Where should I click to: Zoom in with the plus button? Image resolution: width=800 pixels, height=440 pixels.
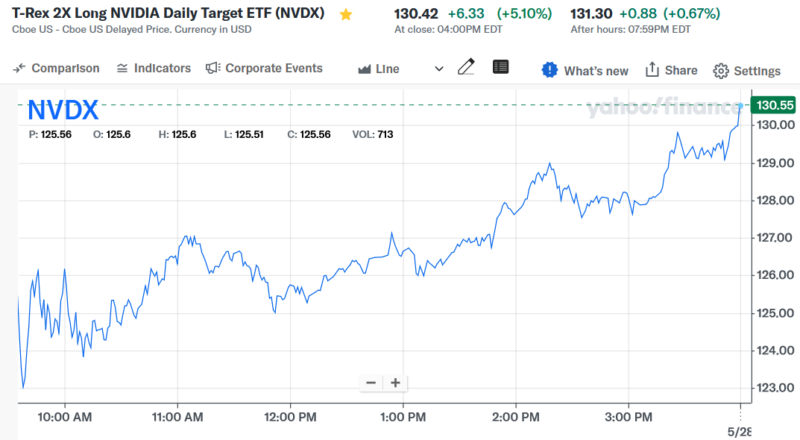click(396, 383)
